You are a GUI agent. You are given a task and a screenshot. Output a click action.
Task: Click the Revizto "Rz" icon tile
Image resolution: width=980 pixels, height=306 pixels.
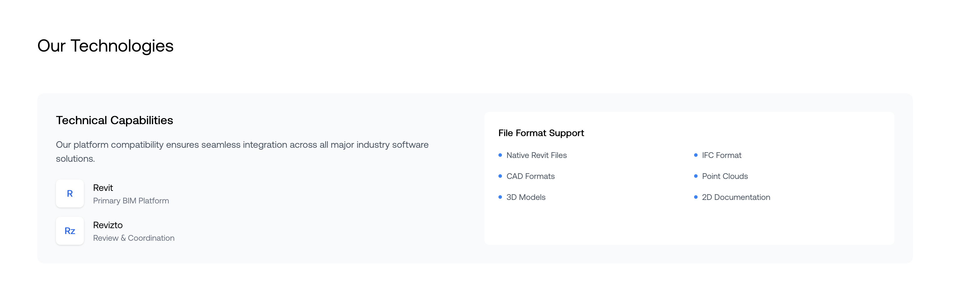70,231
